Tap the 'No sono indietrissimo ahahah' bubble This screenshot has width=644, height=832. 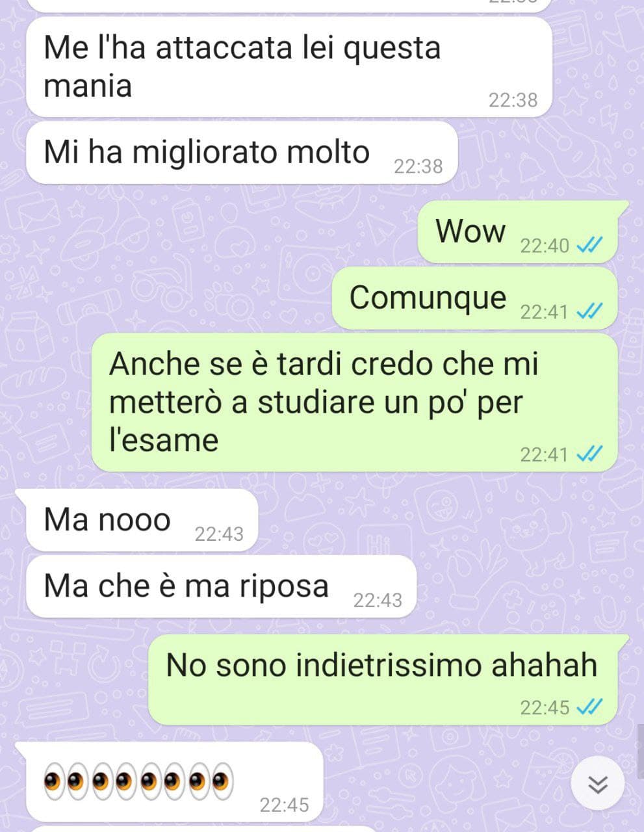point(389,680)
